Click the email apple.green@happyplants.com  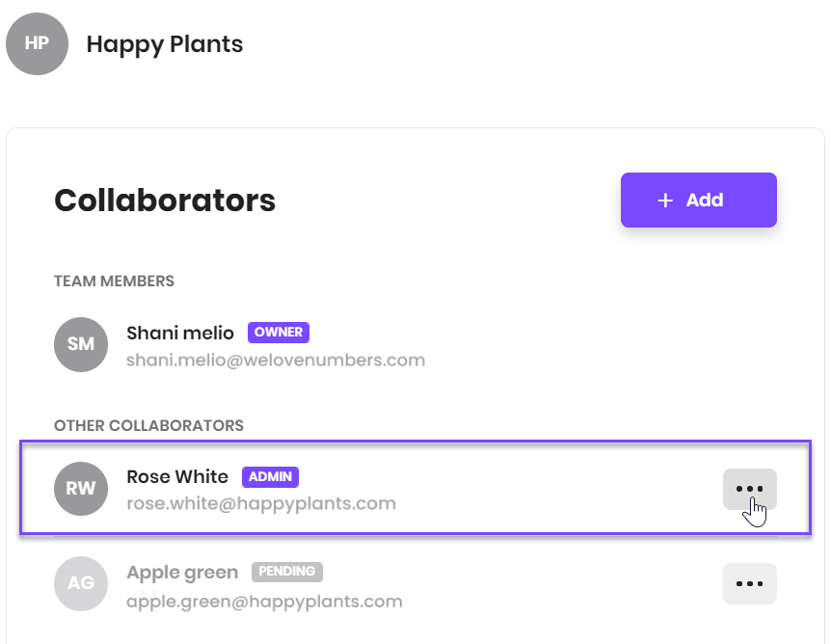(264, 602)
